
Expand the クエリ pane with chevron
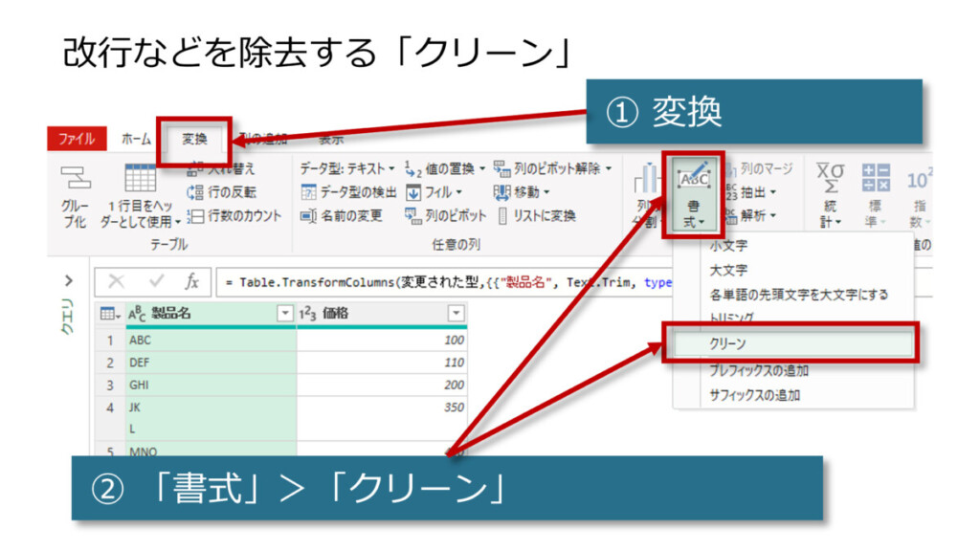[69, 281]
